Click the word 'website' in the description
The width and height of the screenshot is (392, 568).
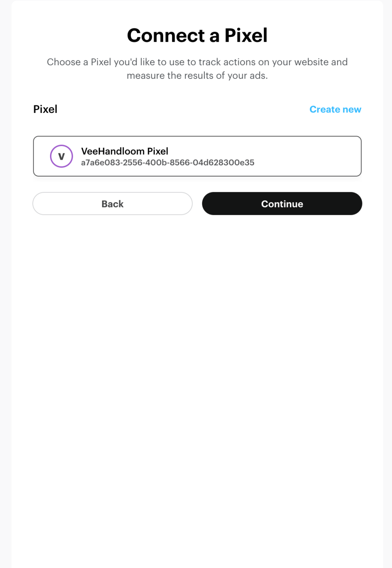(x=311, y=62)
